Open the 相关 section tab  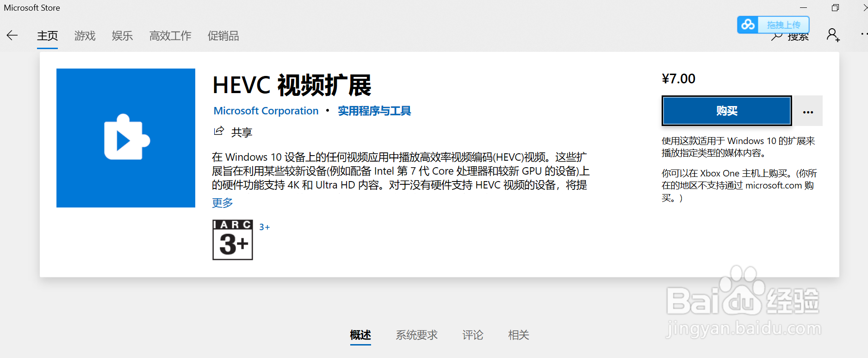coord(518,335)
